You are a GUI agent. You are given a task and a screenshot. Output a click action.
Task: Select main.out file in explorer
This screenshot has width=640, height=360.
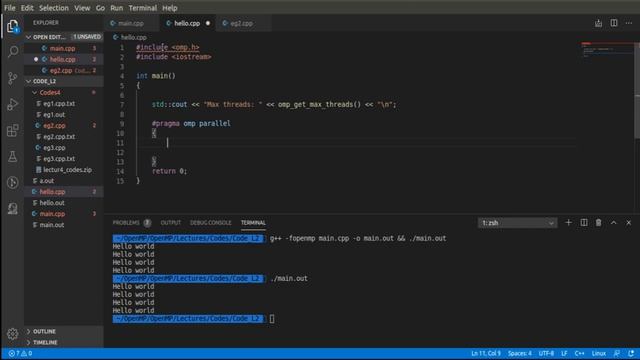pyautogui.click(x=63, y=225)
